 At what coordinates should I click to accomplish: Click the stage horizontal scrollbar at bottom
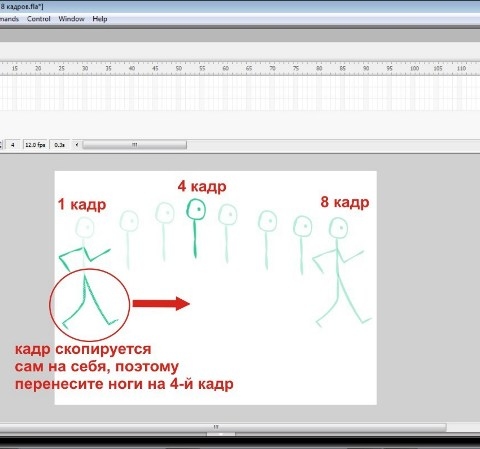[223, 427]
